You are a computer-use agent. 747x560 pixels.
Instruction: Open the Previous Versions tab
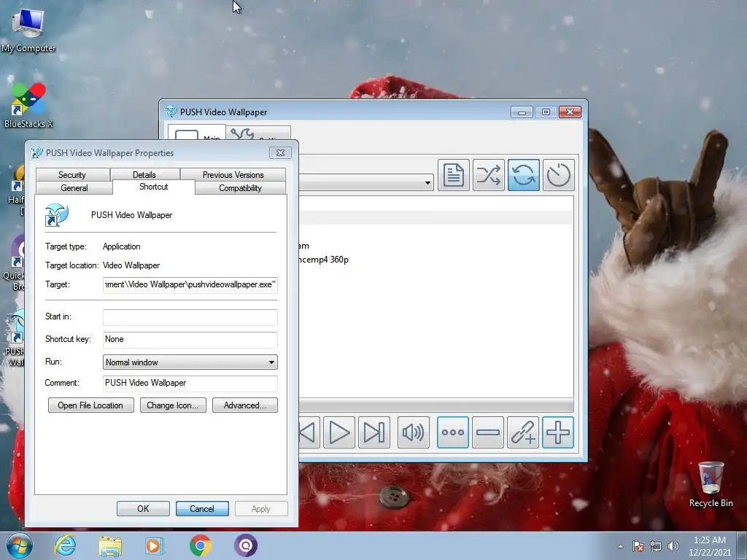click(233, 175)
